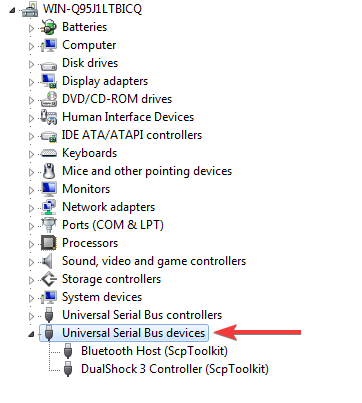Select DualShock 3 Controller (ScpToolkit) device
The height and width of the screenshot is (403, 362).
point(175,369)
